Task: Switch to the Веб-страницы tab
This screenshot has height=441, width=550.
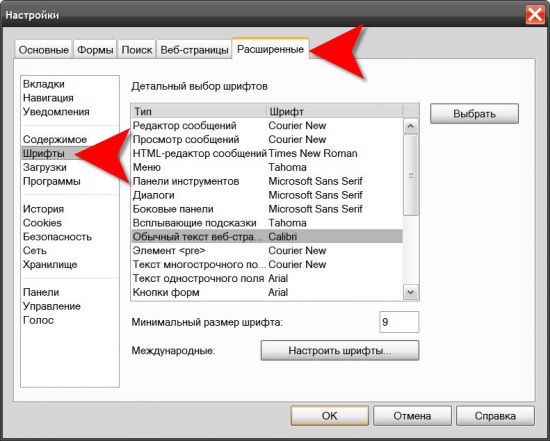Action: (x=194, y=50)
